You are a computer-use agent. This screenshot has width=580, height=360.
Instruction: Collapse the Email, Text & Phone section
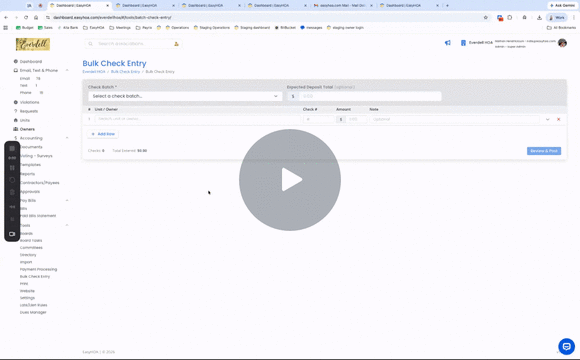67,70
